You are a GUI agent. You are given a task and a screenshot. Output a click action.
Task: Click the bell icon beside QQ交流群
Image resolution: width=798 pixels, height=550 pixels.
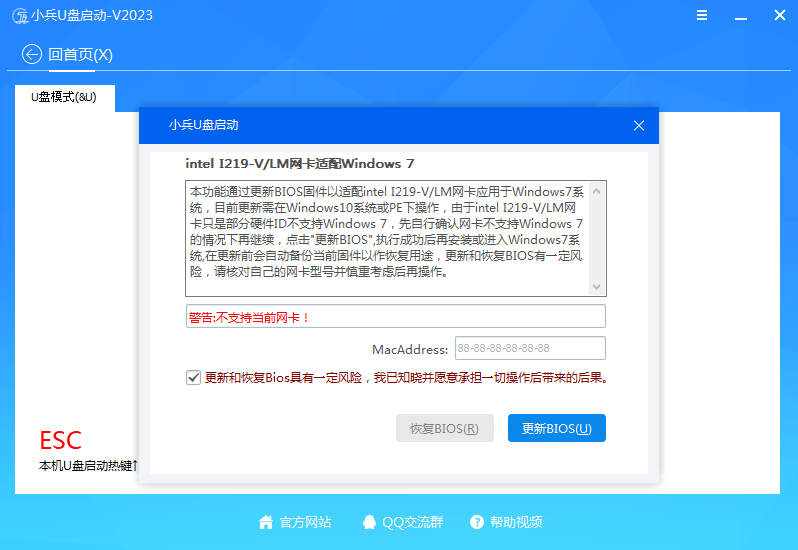(369, 522)
